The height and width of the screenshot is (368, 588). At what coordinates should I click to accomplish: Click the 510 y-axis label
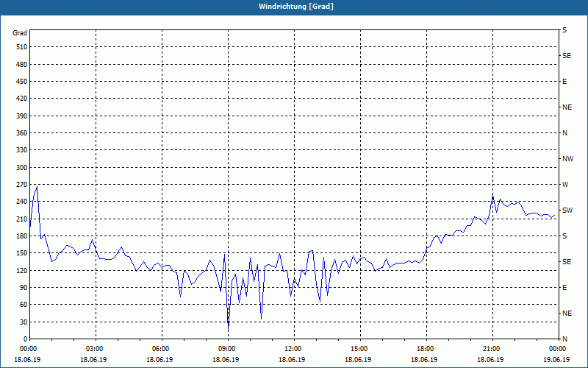pos(22,47)
